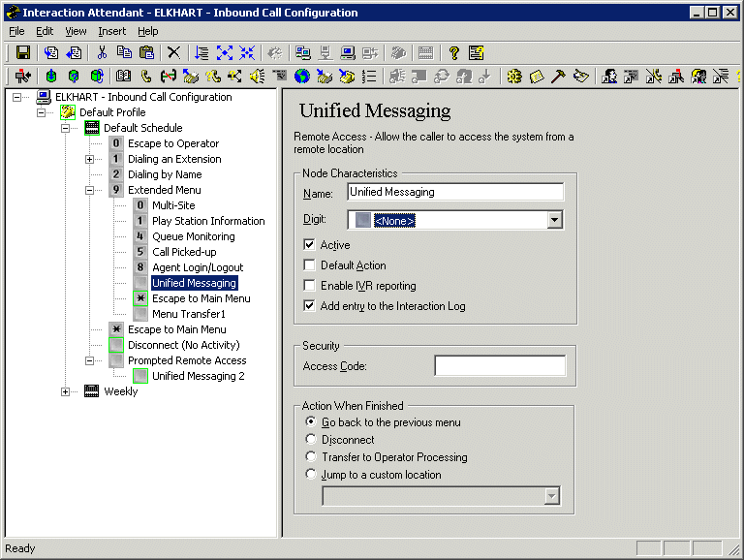Image resolution: width=744 pixels, height=560 pixels.
Task: Uncheck the Active checkbox
Action: (x=310, y=245)
